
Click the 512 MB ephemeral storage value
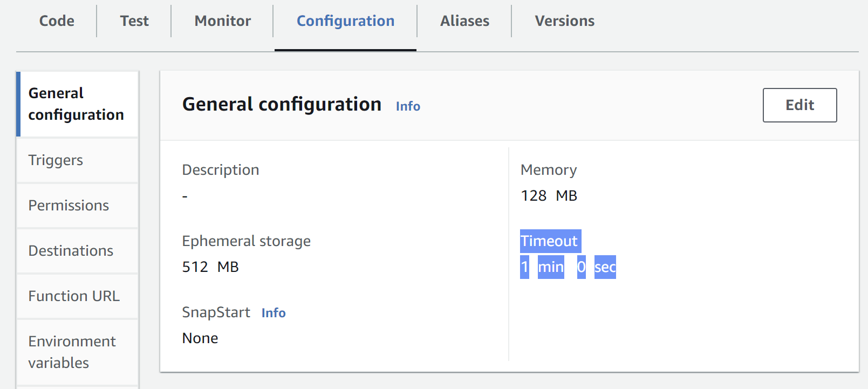(210, 267)
